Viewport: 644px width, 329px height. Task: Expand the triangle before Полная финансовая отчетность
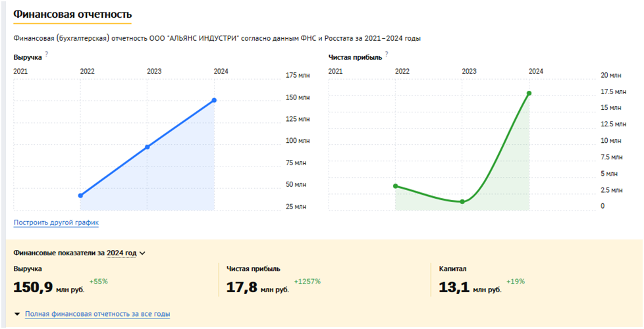[x=16, y=315]
